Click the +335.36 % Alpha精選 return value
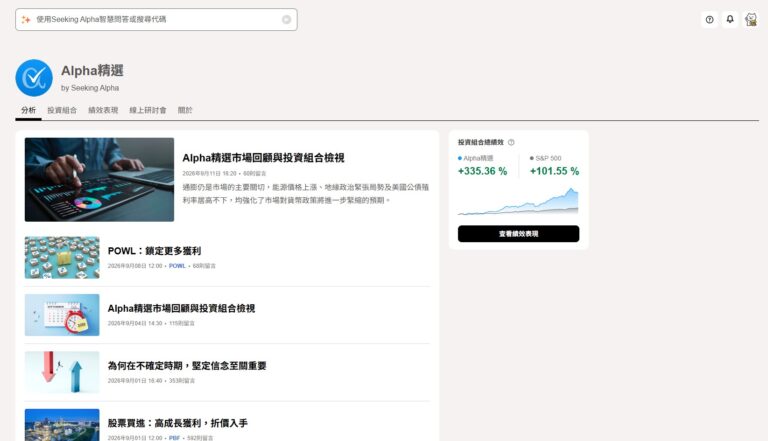Image resolution: width=768 pixels, height=441 pixels. coord(482,171)
